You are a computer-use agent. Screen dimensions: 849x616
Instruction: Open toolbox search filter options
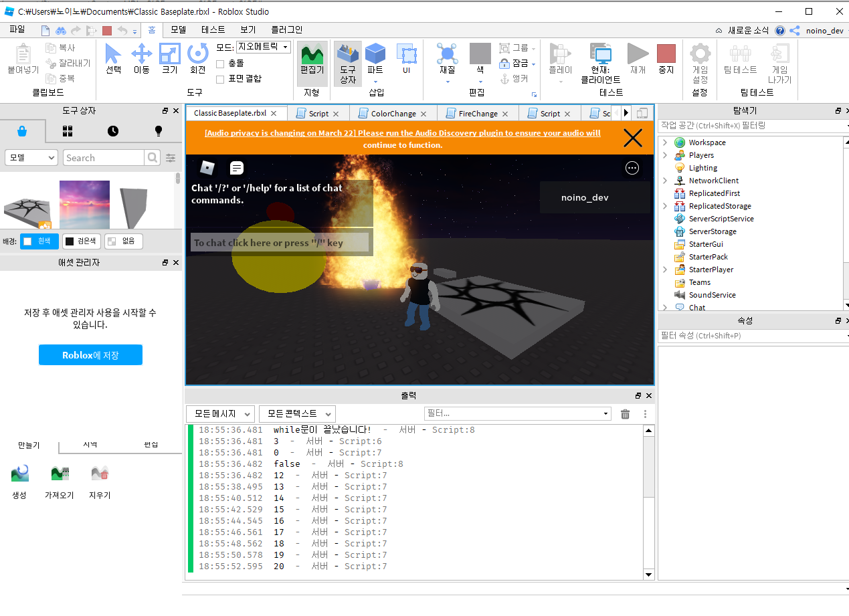click(171, 158)
